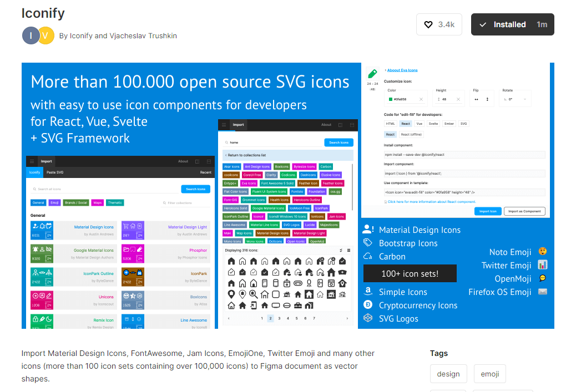Click the vertical flip icon
Screen dimensions: 571x392
coord(487,99)
